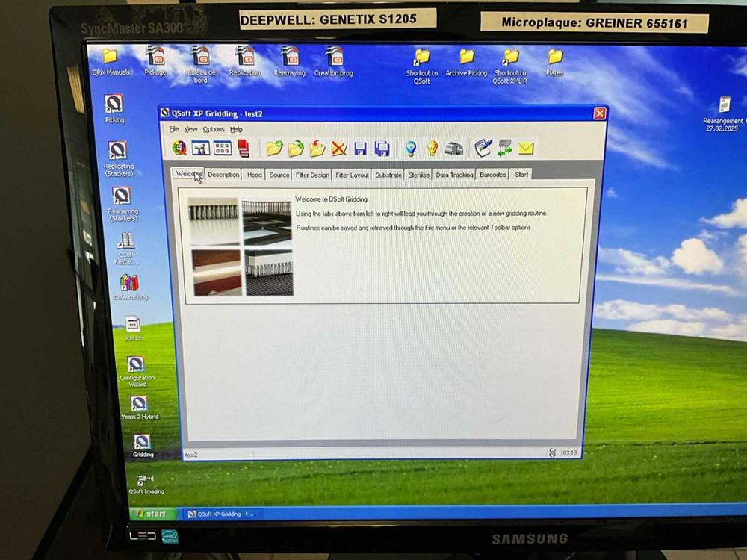The height and width of the screenshot is (560, 747).
Task: Switch to the Barcodes tab
Action: tap(492, 175)
